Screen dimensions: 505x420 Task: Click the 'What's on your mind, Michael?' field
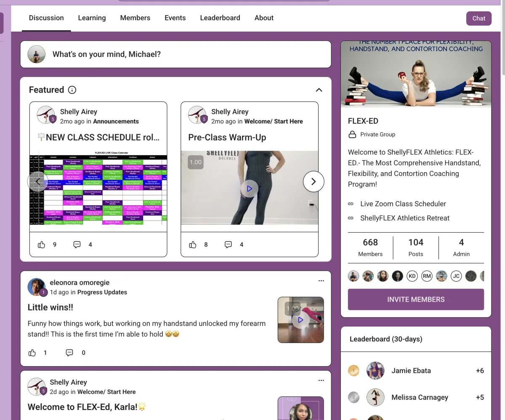coord(175,54)
